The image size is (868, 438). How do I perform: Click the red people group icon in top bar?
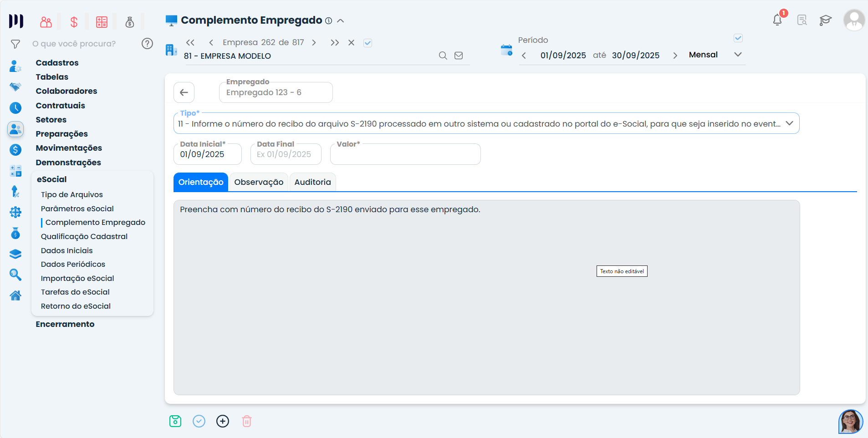pos(46,22)
